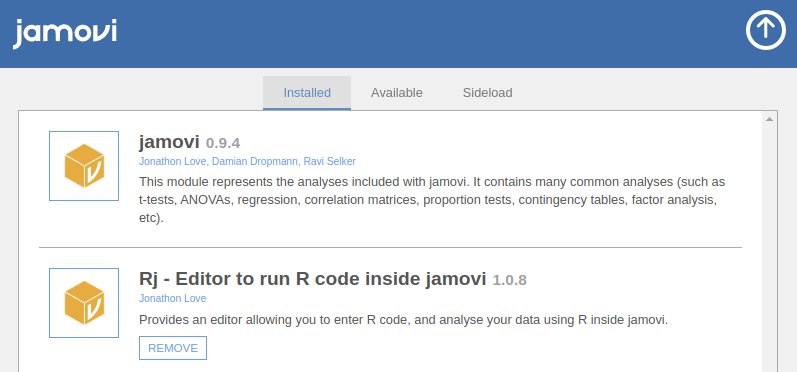This screenshot has width=797, height=372.
Task: Click the jamovi module description paragraph
Action: 432,200
